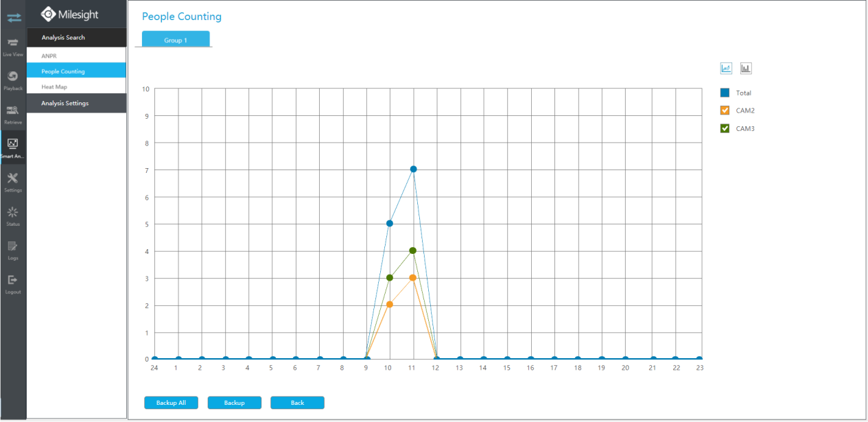Click the green CAM3 point at hour 10
The image size is (868, 422).
(390, 278)
